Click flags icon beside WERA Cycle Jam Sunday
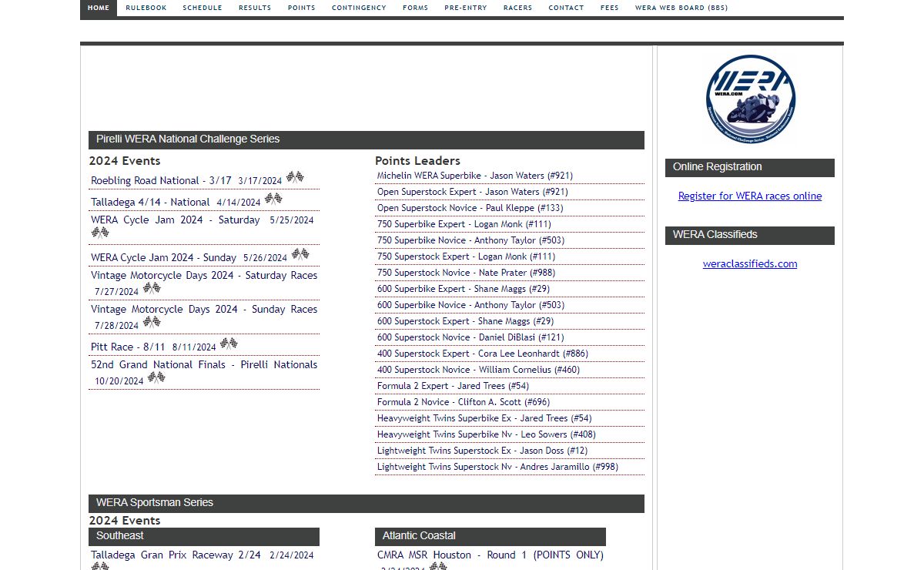This screenshot has width=924, height=570. coord(300,254)
